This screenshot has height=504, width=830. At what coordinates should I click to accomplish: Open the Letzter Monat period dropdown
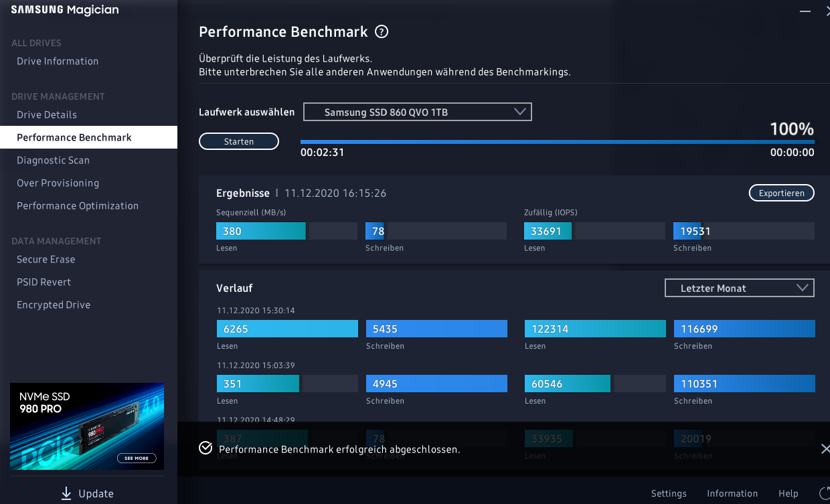tap(739, 288)
